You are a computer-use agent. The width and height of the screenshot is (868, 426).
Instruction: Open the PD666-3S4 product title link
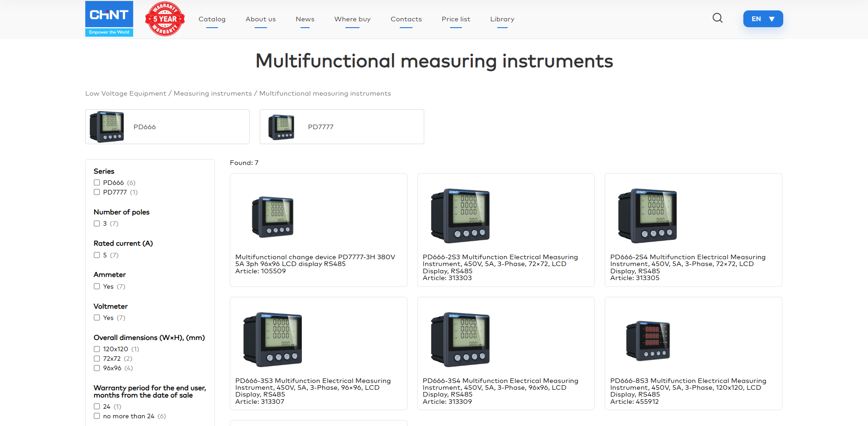coord(500,388)
